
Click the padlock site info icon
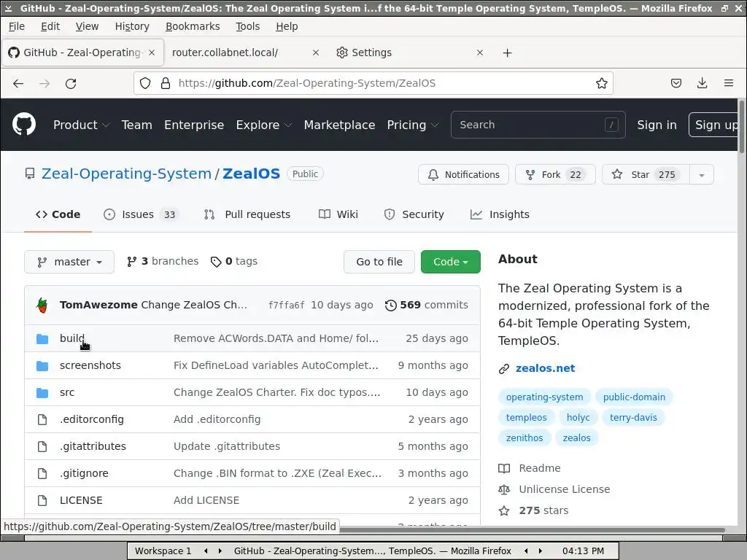point(166,83)
